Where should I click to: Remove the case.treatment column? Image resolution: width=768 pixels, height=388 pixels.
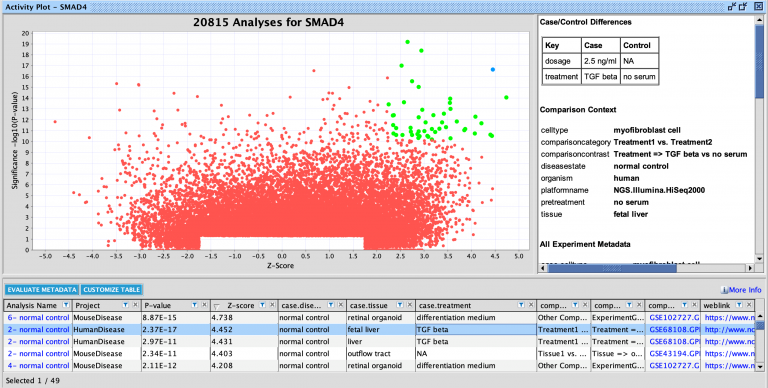coord(530,305)
